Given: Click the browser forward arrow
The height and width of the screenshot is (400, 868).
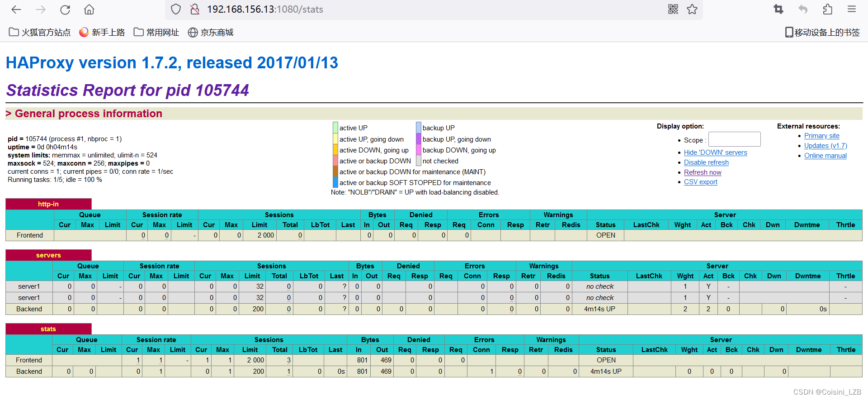Looking at the screenshot, I should click(41, 10).
